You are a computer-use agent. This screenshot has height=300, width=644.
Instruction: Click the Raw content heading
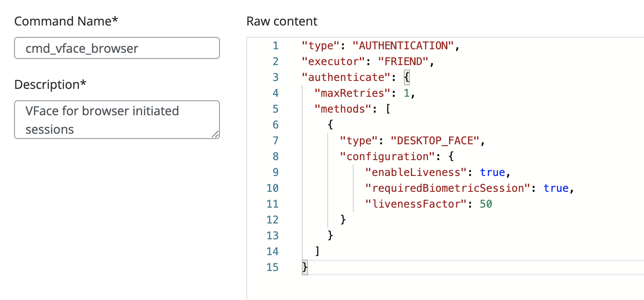click(x=282, y=21)
